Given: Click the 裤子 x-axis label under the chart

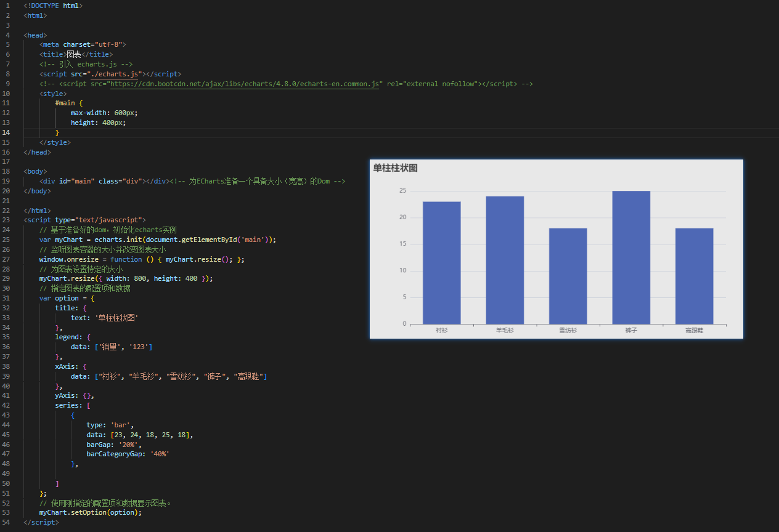Looking at the screenshot, I should click(x=631, y=331).
